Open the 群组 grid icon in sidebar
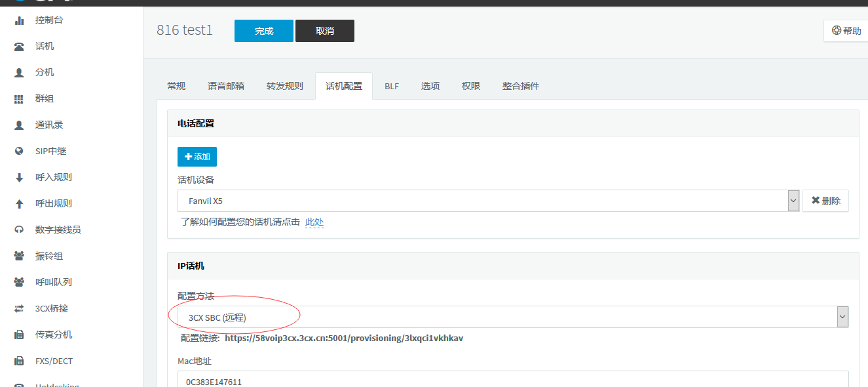Viewport: 868px width, 387px height. click(19, 99)
